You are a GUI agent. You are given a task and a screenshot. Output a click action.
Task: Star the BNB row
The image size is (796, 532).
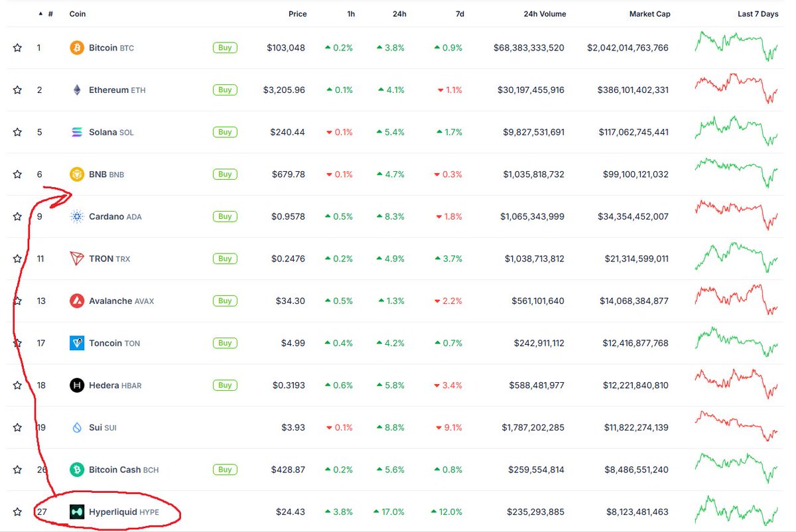(17, 174)
